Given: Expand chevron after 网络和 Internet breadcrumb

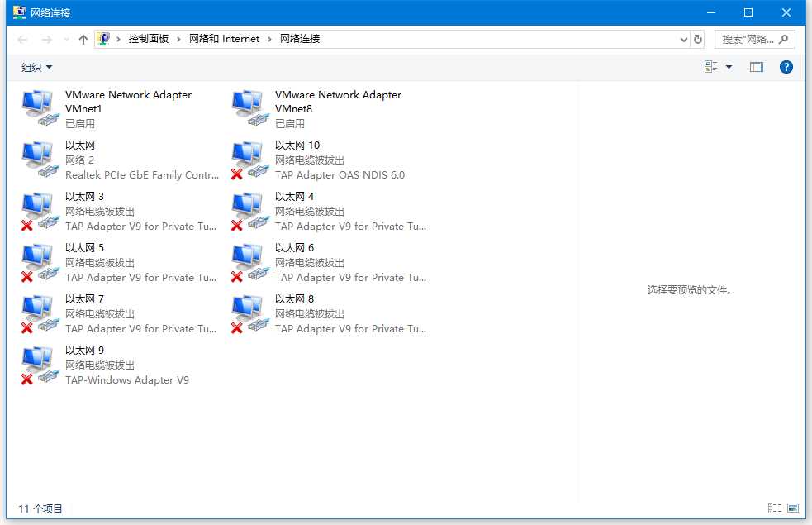Looking at the screenshot, I should tap(269, 40).
